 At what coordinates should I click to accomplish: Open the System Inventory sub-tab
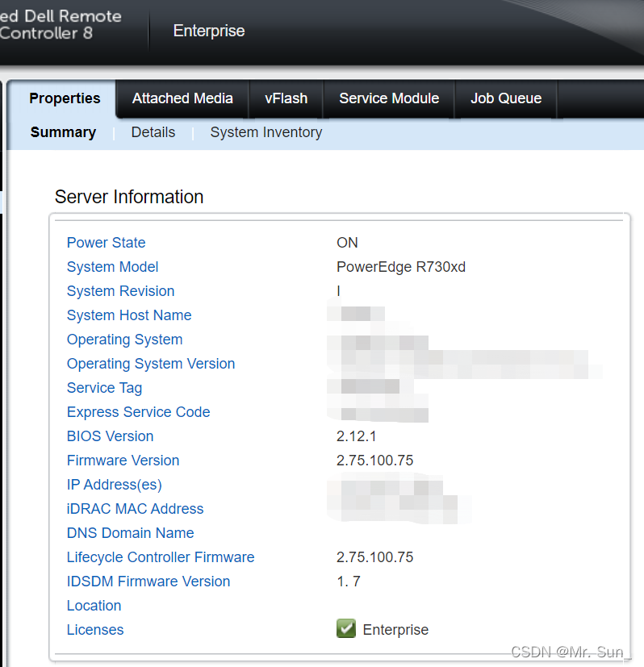point(266,132)
